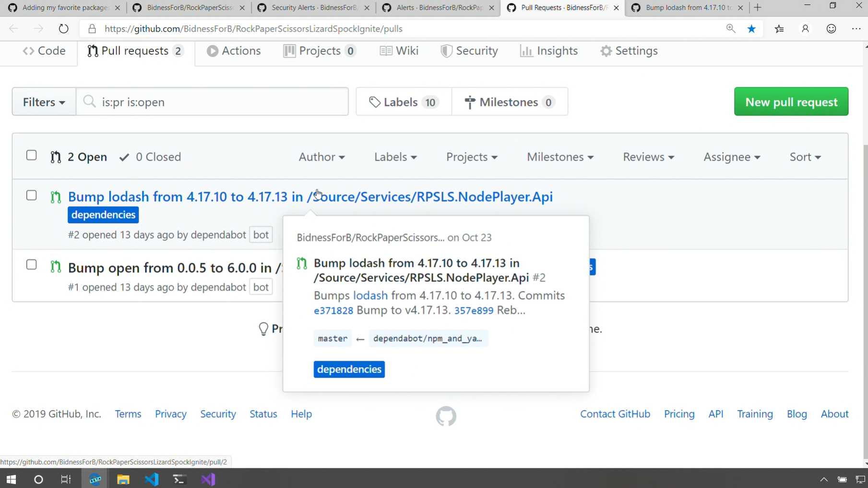Click the New pull request button
868x488 pixels.
791,102
